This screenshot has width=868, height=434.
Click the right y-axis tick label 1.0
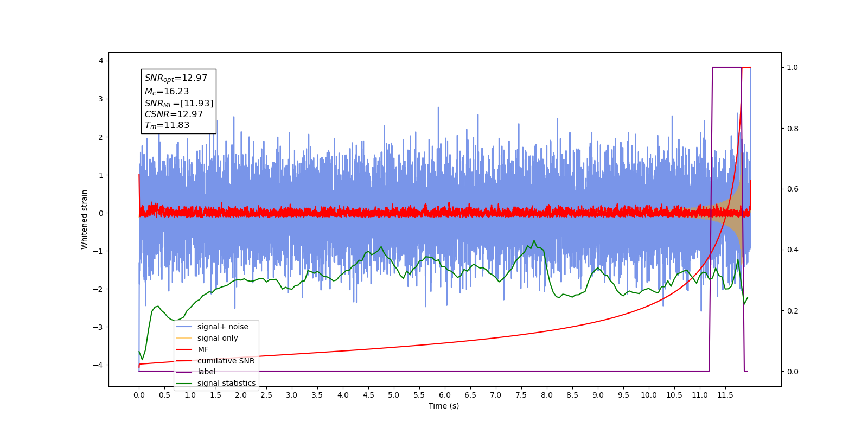point(793,67)
